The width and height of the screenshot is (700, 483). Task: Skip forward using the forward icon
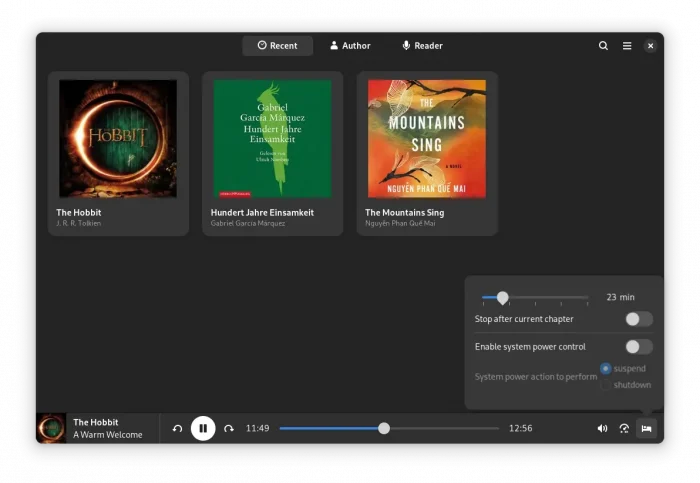229,429
